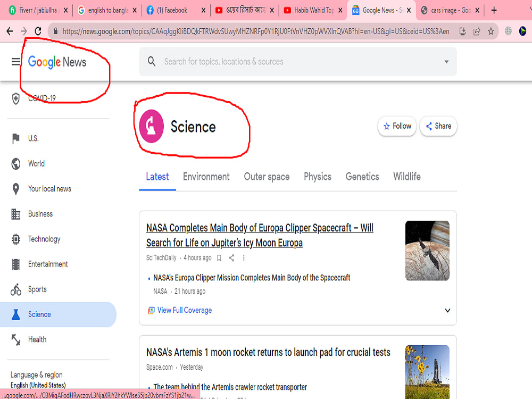Open more options for Europa Clipper story
The height and width of the screenshot is (399, 532).
244,258
